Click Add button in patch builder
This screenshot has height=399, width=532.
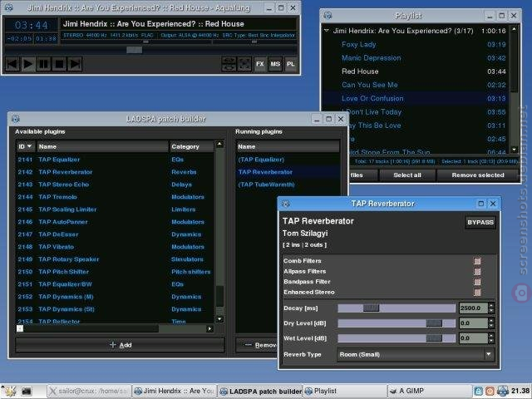(120, 345)
